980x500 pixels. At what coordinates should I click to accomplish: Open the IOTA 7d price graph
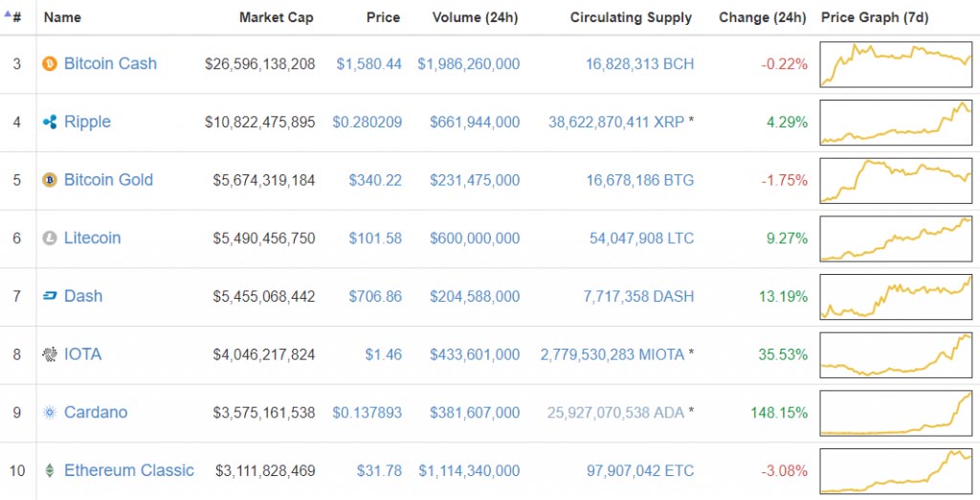click(x=896, y=354)
